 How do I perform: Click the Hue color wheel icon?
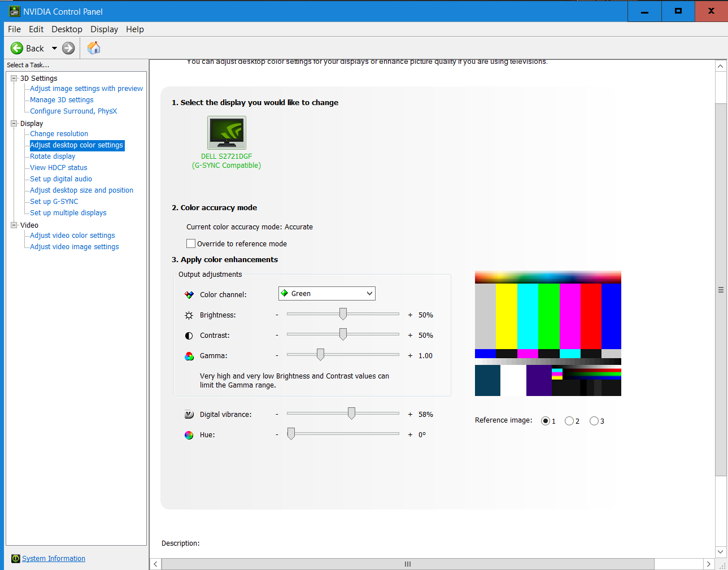click(189, 435)
